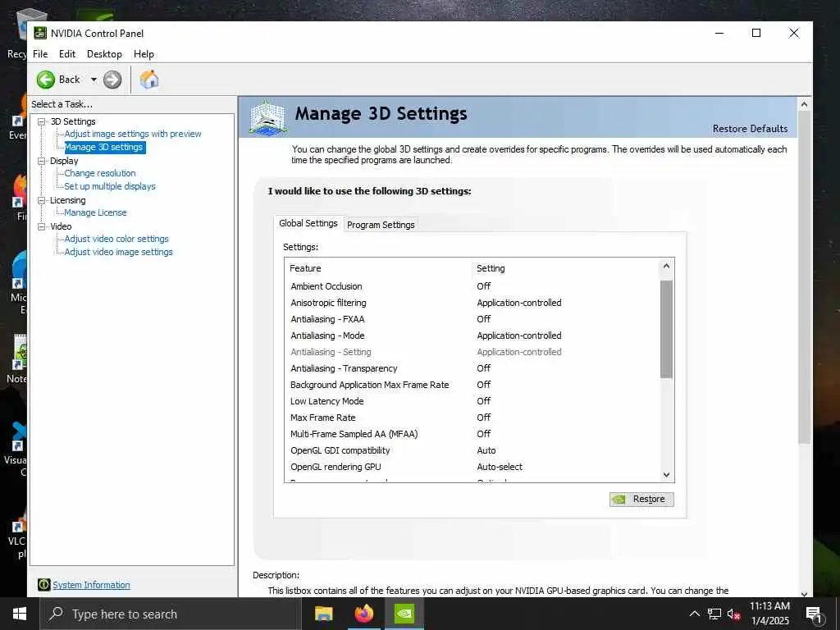Open Adjust video color settings
840x630 pixels.
coord(116,239)
